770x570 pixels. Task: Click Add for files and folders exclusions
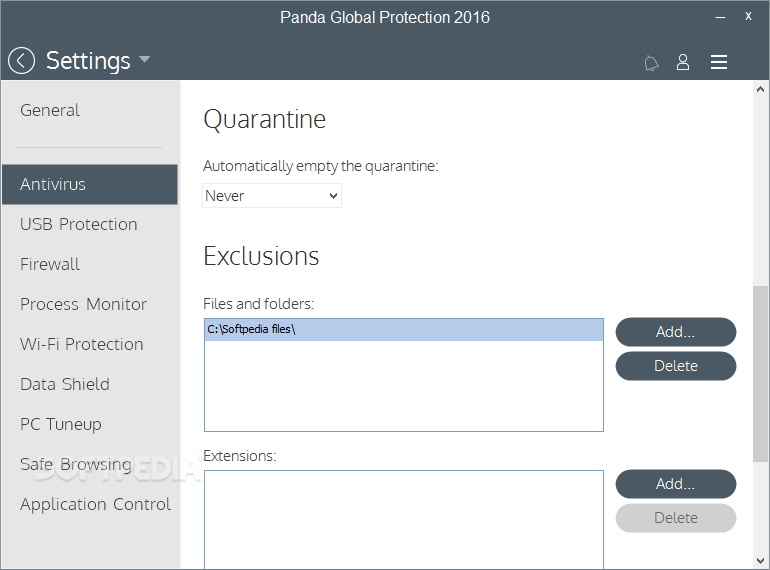point(676,332)
